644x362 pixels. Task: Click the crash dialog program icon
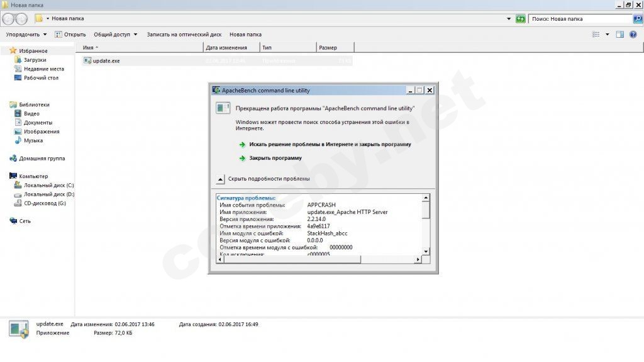click(223, 108)
